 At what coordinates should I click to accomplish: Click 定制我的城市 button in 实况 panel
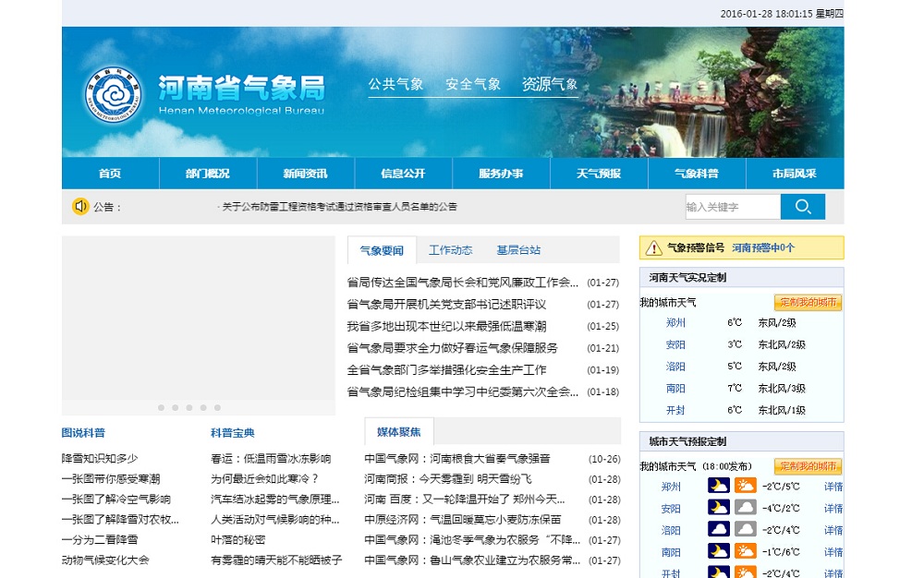tap(808, 302)
